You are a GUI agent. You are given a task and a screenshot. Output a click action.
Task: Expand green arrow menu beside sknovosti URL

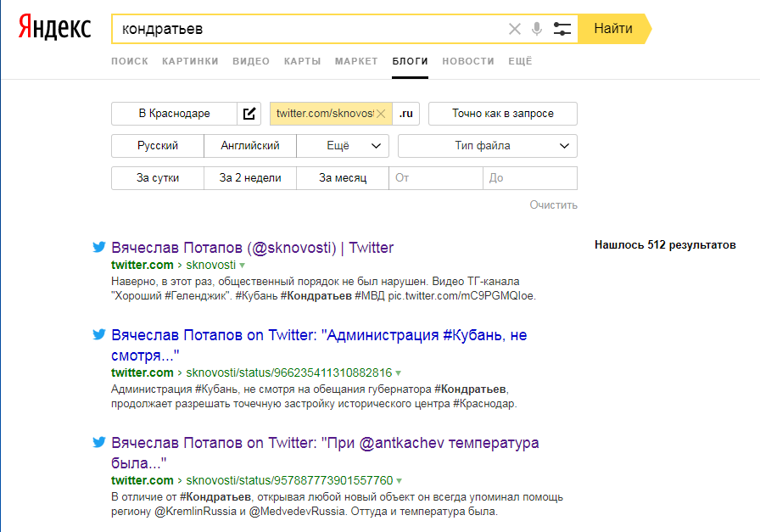pyautogui.click(x=242, y=266)
